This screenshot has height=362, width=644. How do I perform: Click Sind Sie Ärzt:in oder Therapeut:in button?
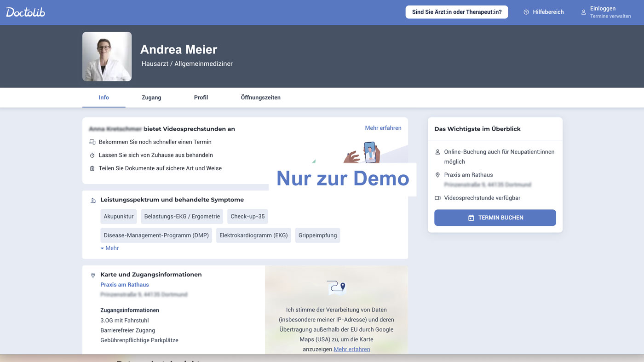point(456,12)
